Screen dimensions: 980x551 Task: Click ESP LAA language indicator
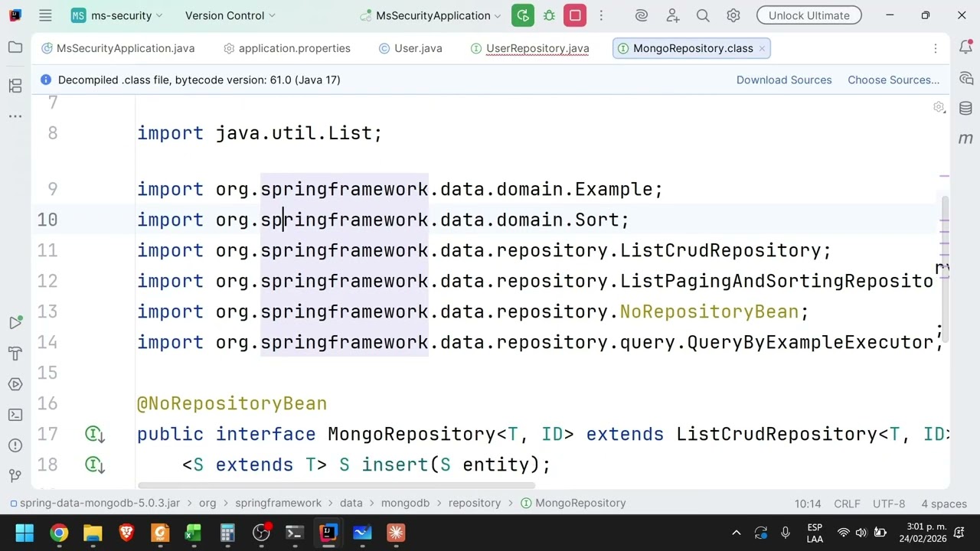[x=815, y=533]
